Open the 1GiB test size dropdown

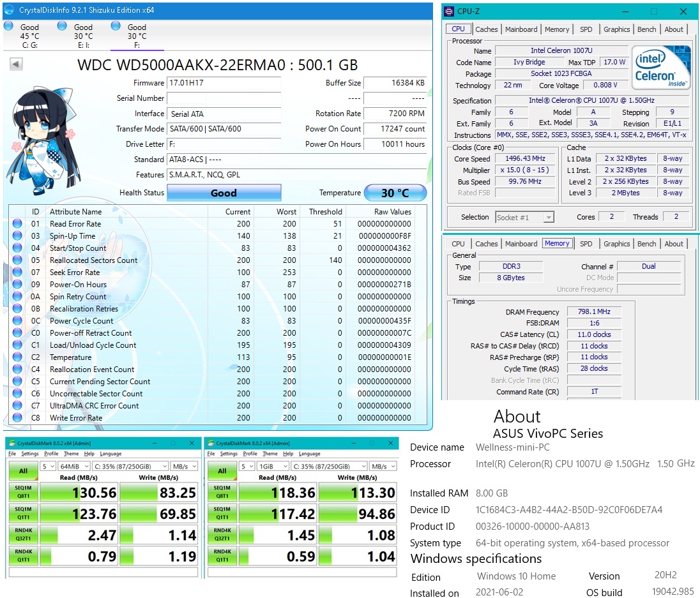coord(273,466)
